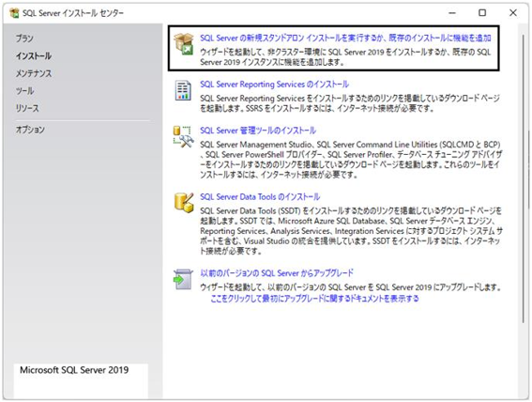Click the SQL Server Installation Center title bar icon

pos(14,13)
